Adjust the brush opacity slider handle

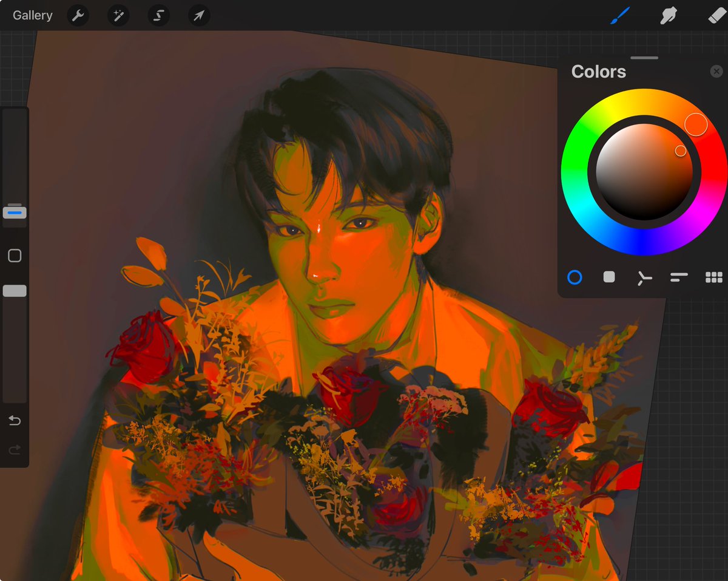point(15,291)
